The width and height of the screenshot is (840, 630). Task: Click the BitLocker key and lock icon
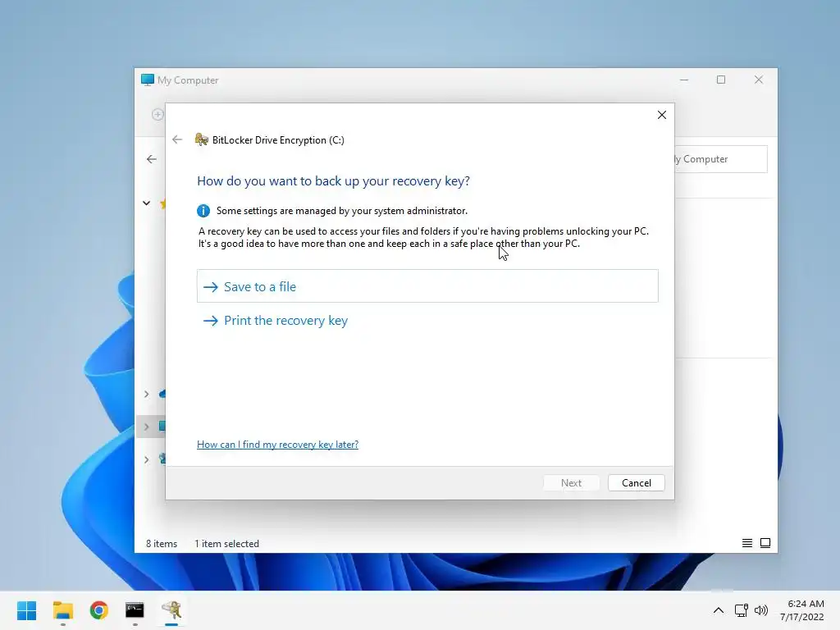(202, 139)
